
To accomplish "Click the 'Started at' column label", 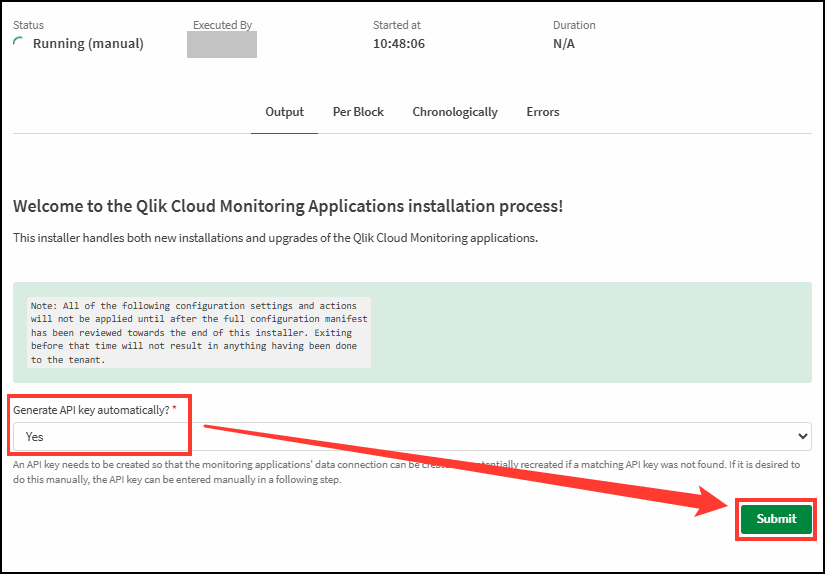I will click(x=396, y=25).
